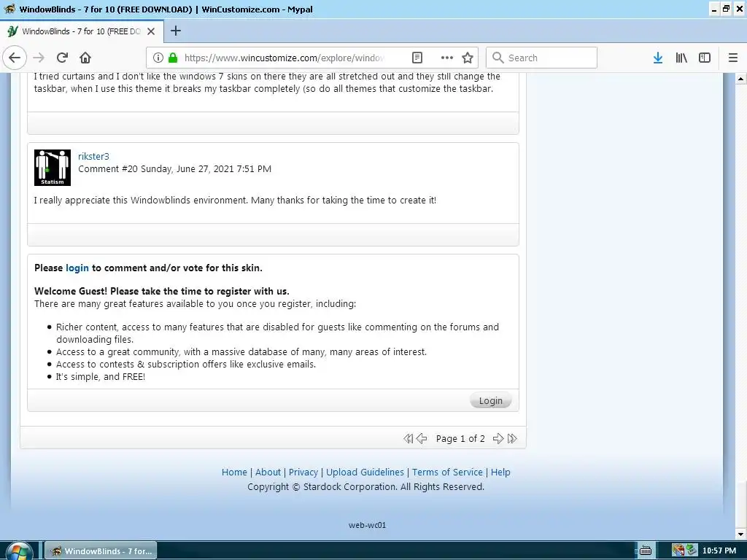Select the WindowBlinds browser tab
Screen dimensions: 747x560
pos(82,31)
